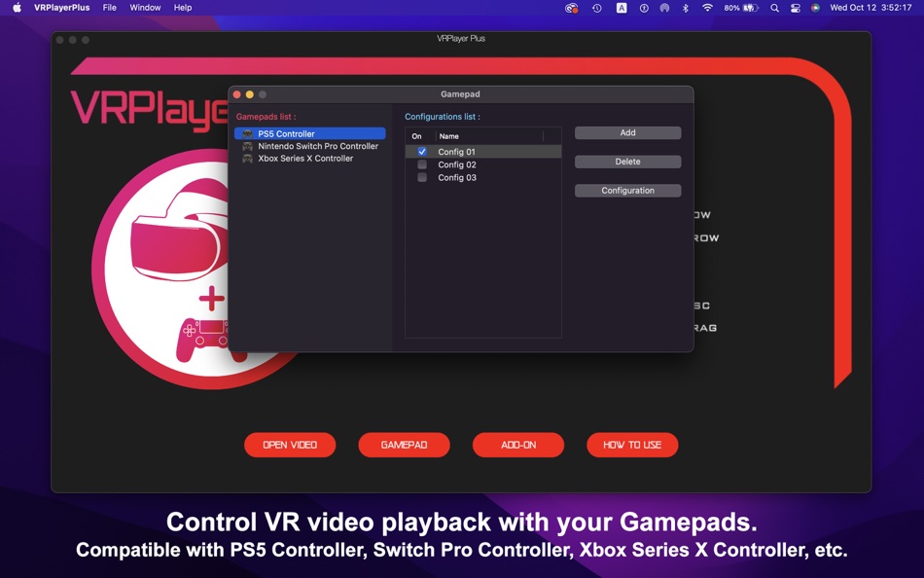Click the Xbox Series X Controller icon
The width and height of the screenshot is (924, 578).
[x=246, y=157]
